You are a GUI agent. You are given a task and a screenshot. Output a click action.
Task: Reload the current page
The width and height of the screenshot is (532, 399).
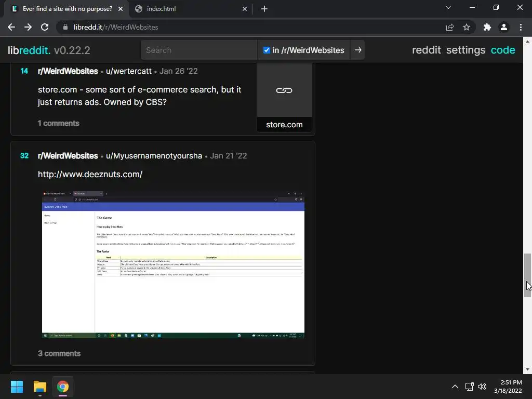(x=45, y=27)
